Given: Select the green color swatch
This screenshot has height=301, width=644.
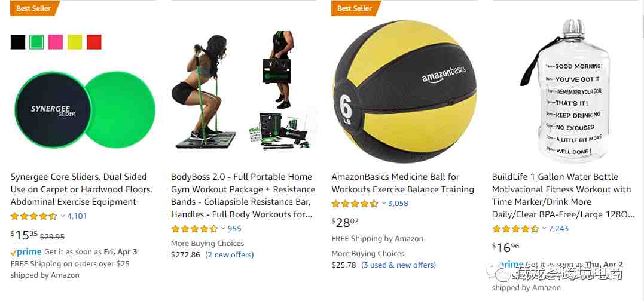Looking at the screenshot, I should [x=36, y=42].
